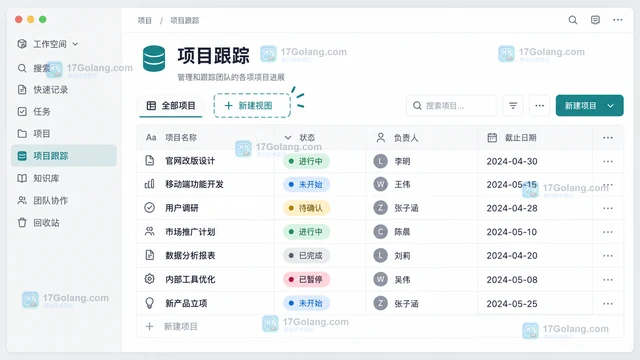Add a row via bottom 新建项目
640x360 pixels.
tap(380, 327)
